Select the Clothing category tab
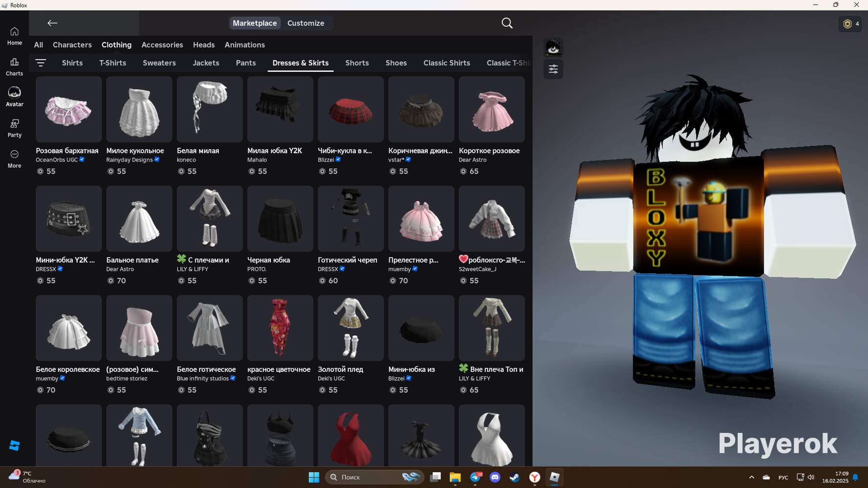 click(x=117, y=45)
